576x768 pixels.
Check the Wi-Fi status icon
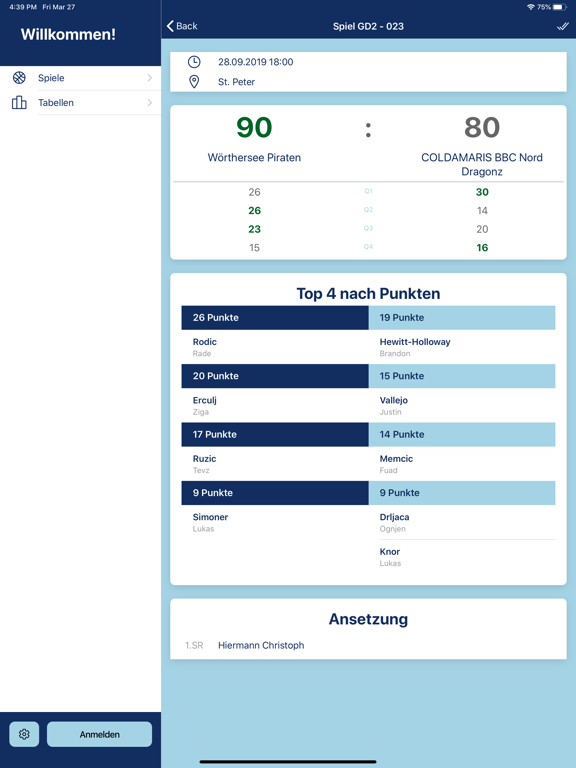[x=530, y=7]
